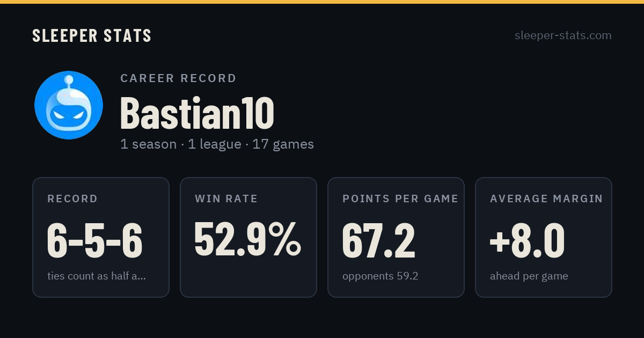Open the AVERAGE MARGIN stat card
Viewport: 644px width, 338px height.
click(544, 237)
